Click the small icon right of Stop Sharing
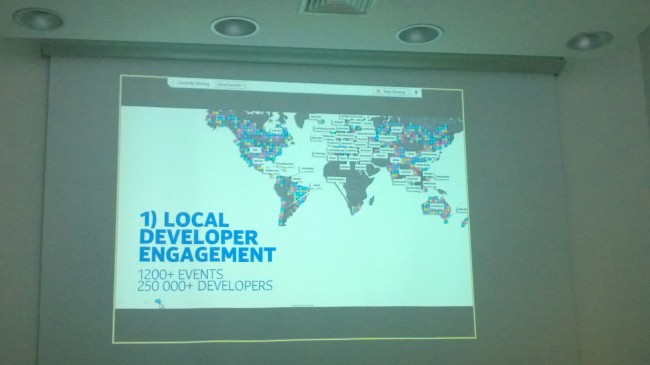The width and height of the screenshot is (650, 365). (416, 92)
